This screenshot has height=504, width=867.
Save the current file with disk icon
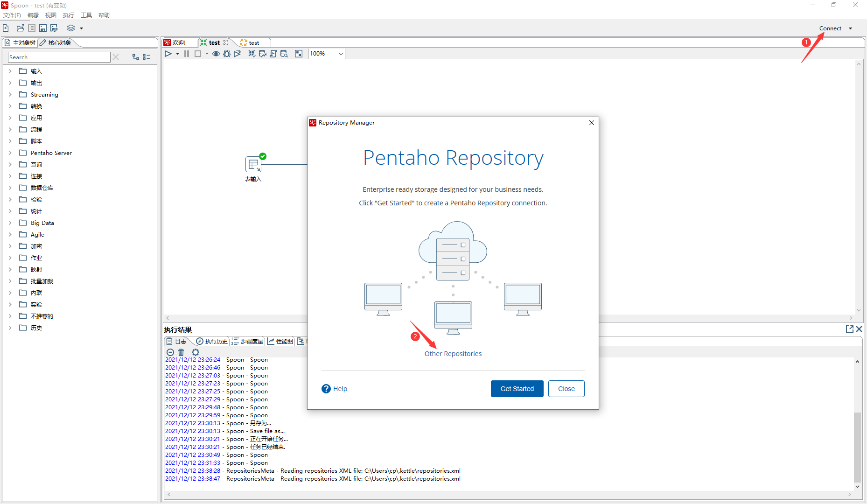point(43,28)
